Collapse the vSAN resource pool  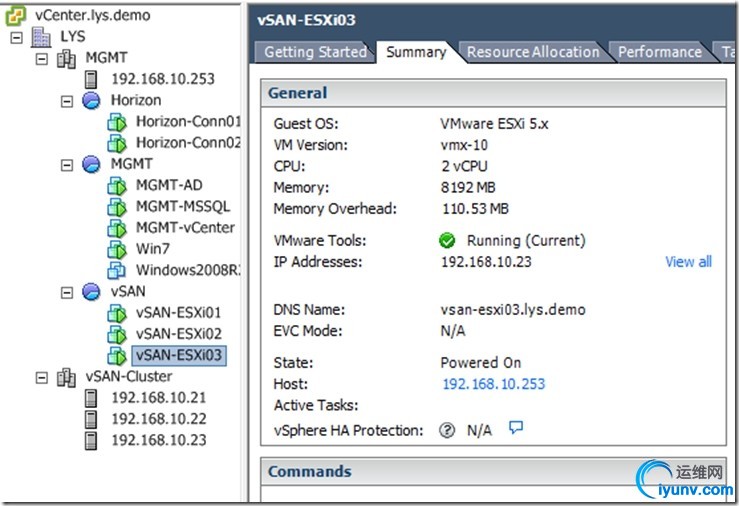tap(67, 293)
